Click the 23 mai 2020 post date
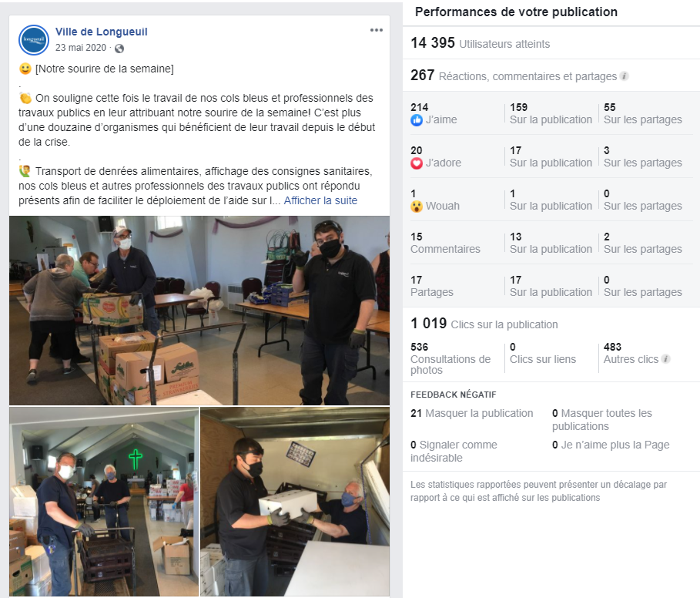 pos(81,48)
